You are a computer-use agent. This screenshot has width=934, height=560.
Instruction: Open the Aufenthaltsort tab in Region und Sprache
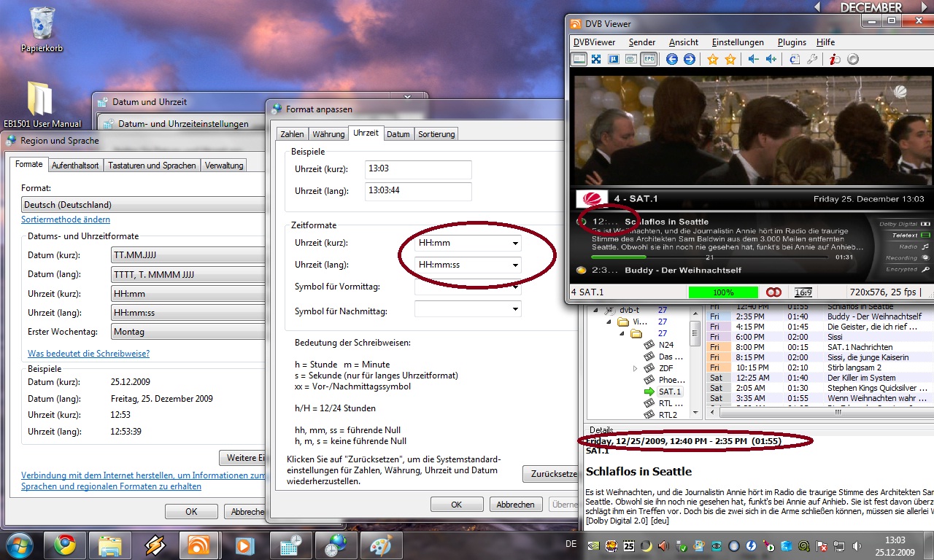click(75, 166)
